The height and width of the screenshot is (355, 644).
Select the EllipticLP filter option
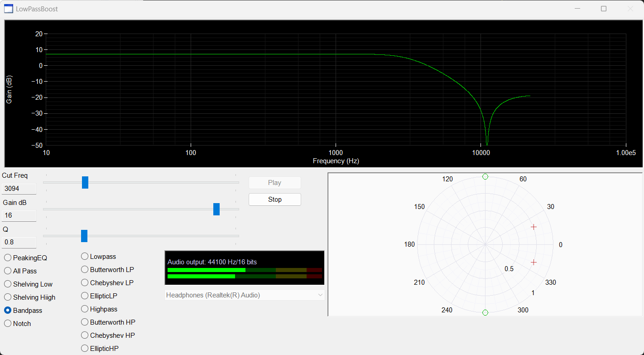pyautogui.click(x=99, y=296)
